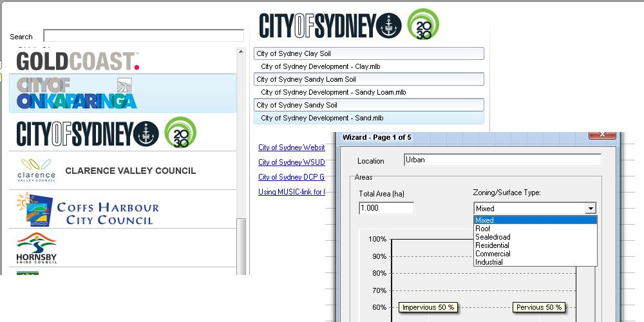Expand City of Sydney Sandy Loam Soil

click(368, 80)
